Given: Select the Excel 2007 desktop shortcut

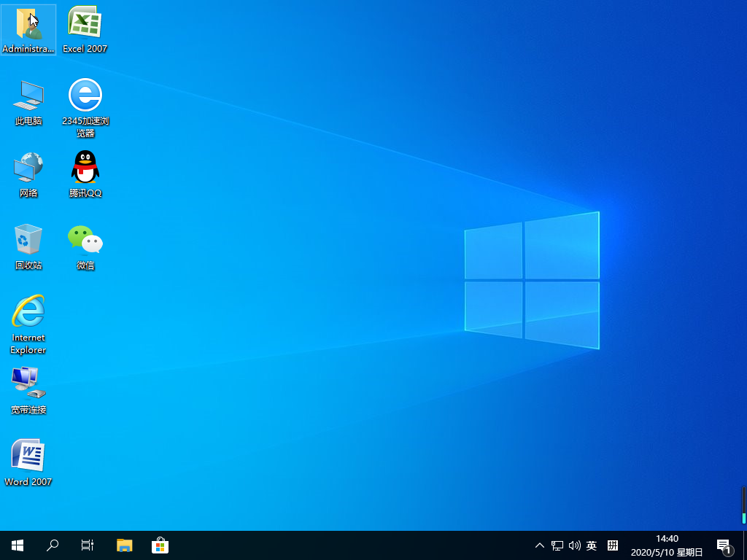Looking at the screenshot, I should 85,29.
